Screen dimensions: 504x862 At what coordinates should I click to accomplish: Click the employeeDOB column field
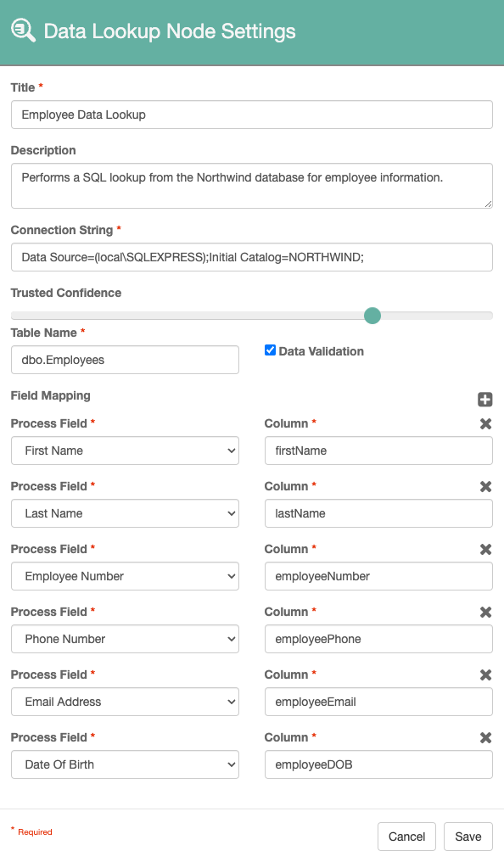coord(378,764)
